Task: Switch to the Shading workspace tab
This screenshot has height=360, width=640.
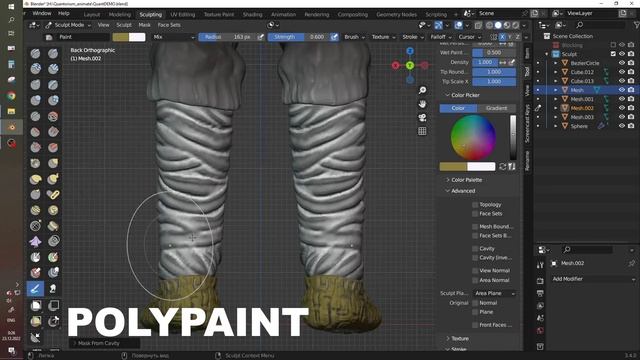Action: click(252, 14)
